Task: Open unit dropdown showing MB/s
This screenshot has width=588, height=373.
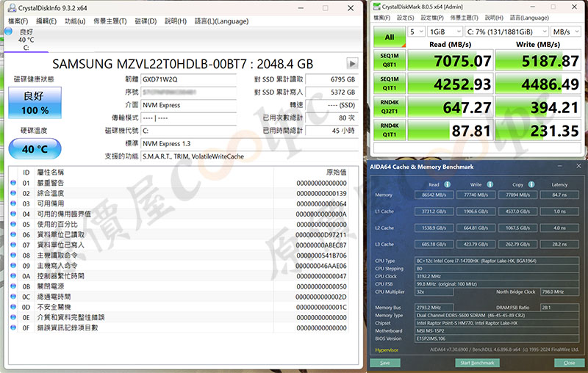Action: [x=565, y=32]
